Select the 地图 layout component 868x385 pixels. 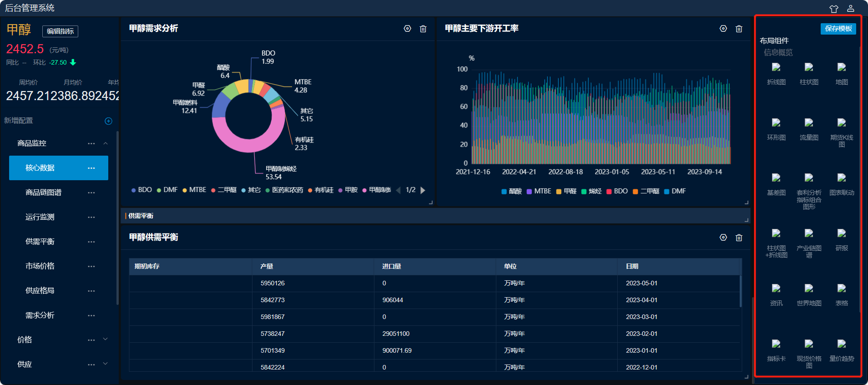pos(842,74)
